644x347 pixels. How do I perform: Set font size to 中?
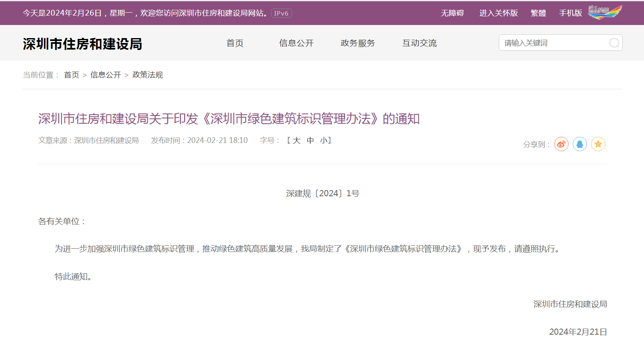tap(311, 141)
